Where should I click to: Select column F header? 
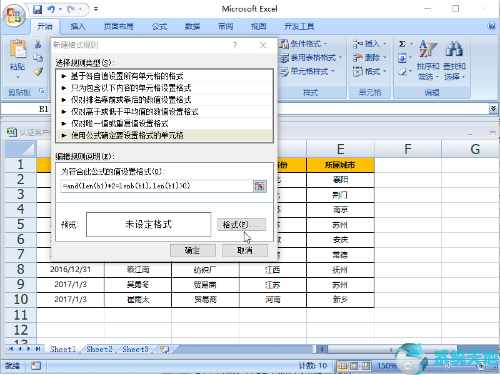tap(408, 149)
